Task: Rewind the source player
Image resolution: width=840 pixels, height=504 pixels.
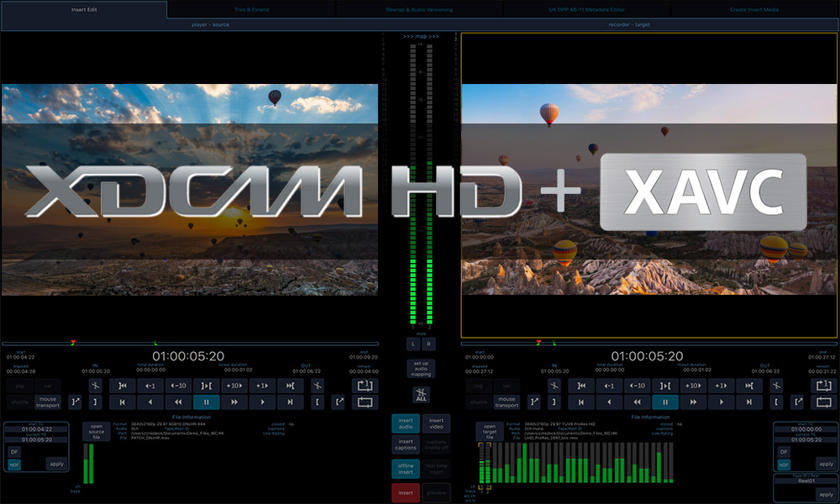Action: click(178, 402)
